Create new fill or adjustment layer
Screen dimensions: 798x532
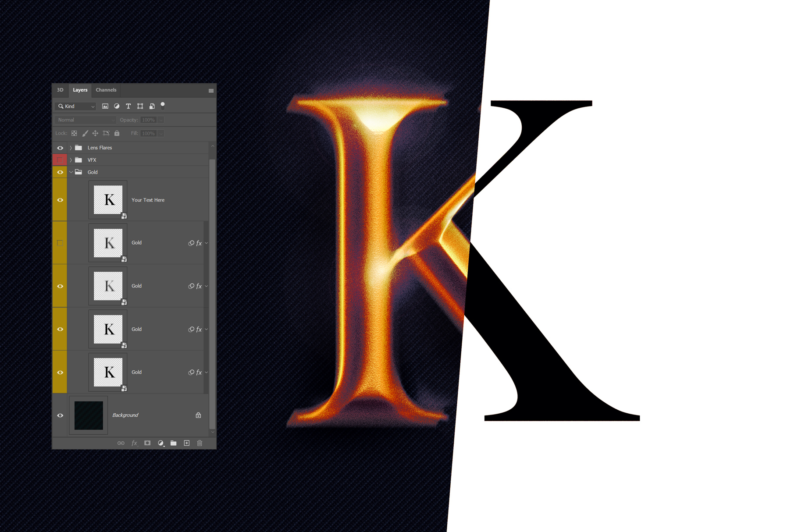pyautogui.click(x=161, y=443)
